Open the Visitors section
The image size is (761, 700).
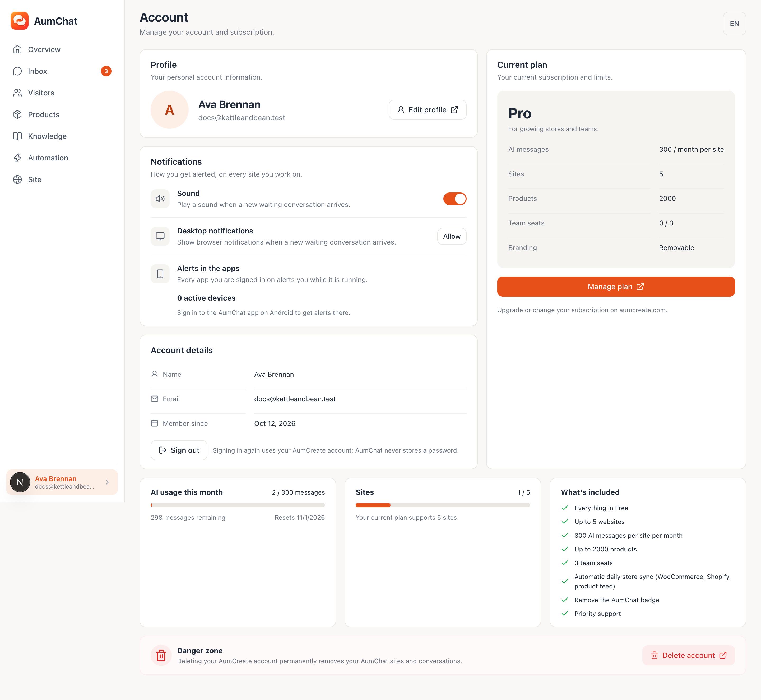pyautogui.click(x=62, y=93)
